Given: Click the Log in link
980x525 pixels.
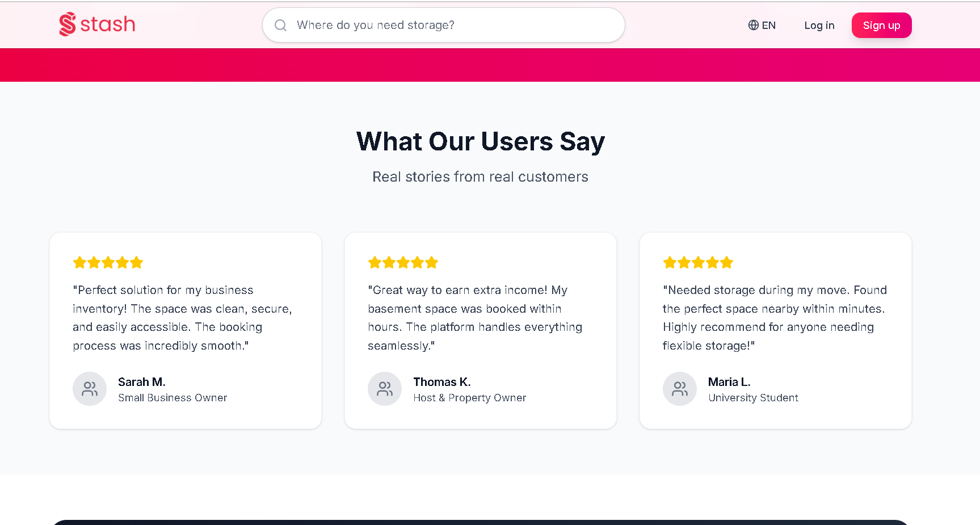Looking at the screenshot, I should (x=819, y=25).
